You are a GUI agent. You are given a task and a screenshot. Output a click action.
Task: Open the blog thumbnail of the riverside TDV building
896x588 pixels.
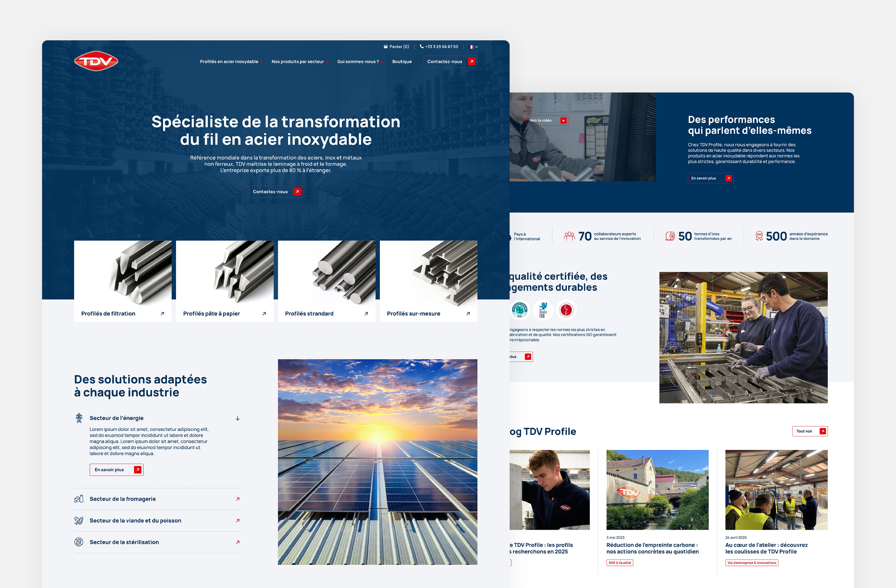657,490
